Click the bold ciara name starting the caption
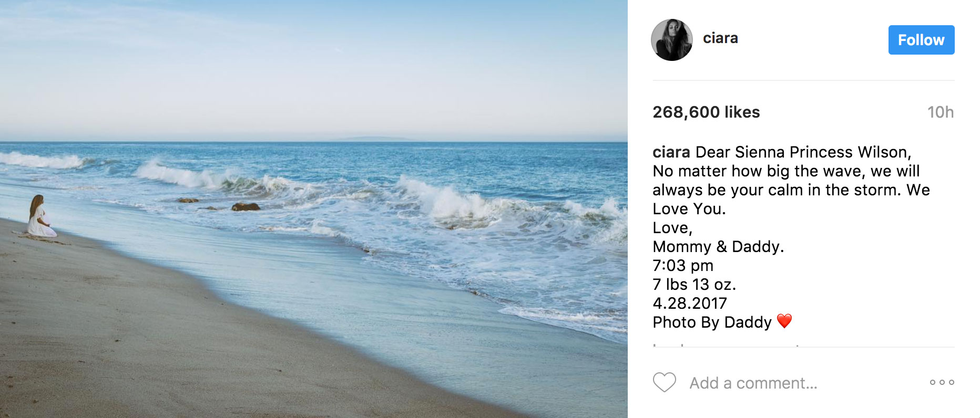Viewport: 980px width, 418px height. click(671, 152)
